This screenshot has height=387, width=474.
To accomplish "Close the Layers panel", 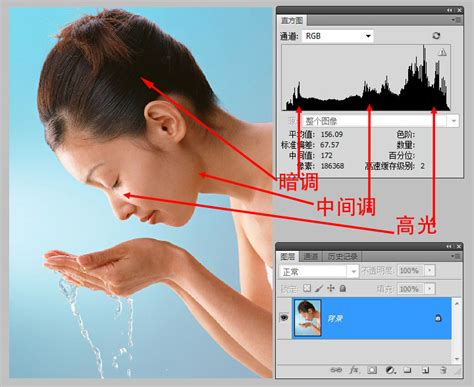I will 459,246.
